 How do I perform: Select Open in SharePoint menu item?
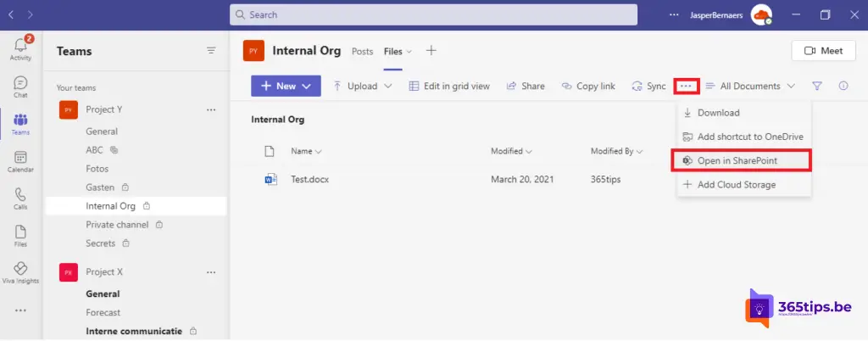click(736, 160)
